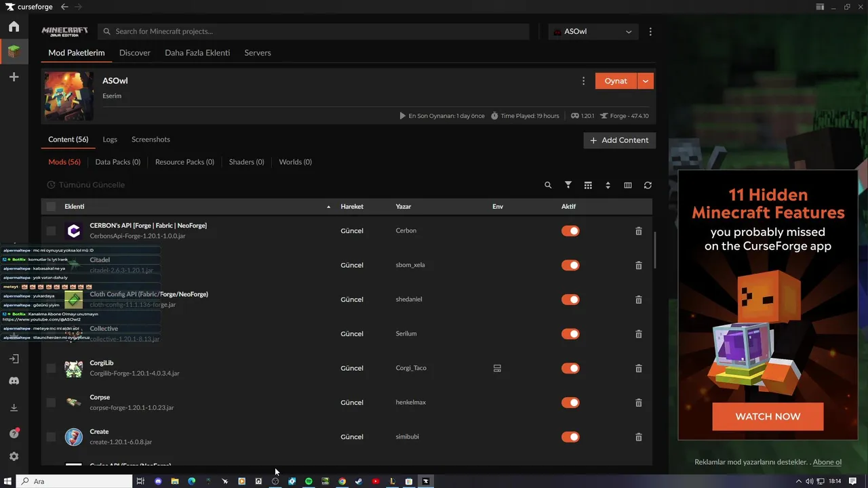Open the filter funnel icon
Screen dimensions: 868x488
568,185
